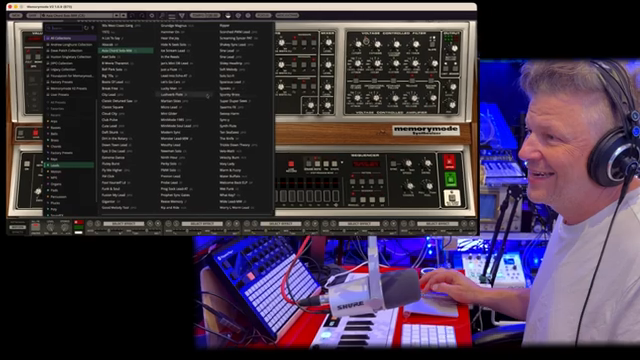Select the Huston Singletary Collection
The image size is (640, 360).
coord(70,57)
